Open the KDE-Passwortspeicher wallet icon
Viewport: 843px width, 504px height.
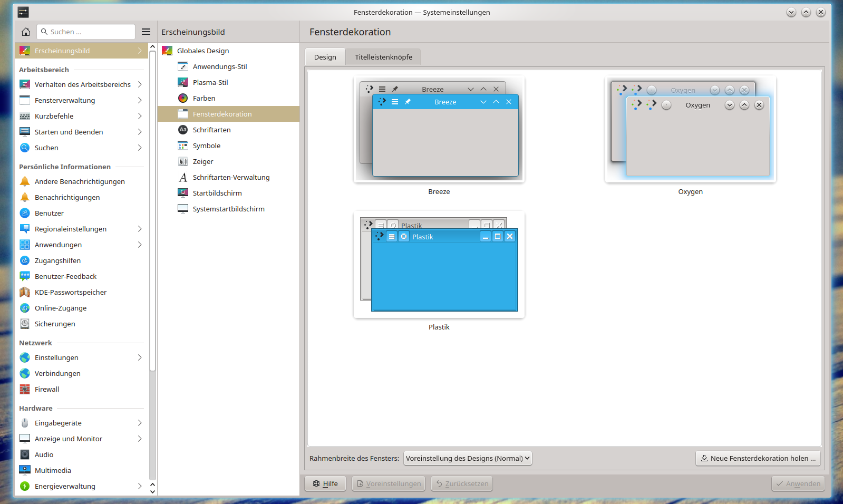coord(25,292)
